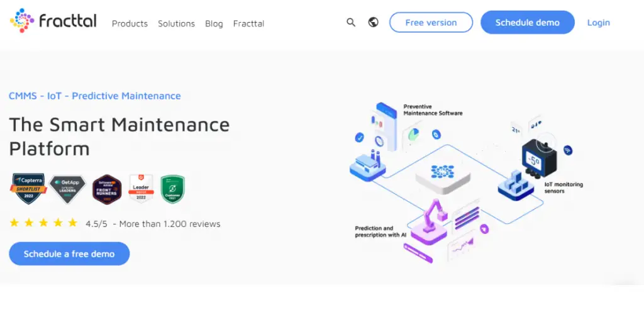Viewport: 644px width, 322px height.
Task: Click the Front Runners hexagon badge
Action: (x=107, y=189)
